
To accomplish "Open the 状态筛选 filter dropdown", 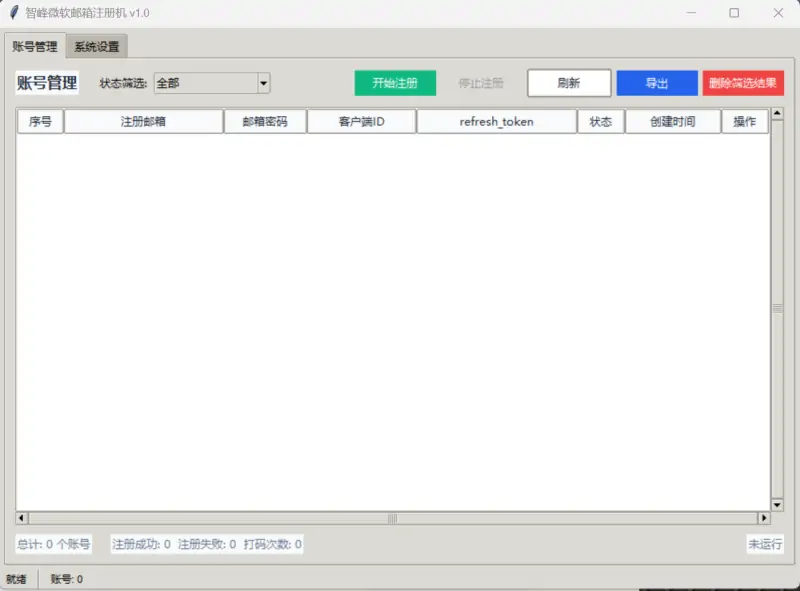I will [205, 83].
